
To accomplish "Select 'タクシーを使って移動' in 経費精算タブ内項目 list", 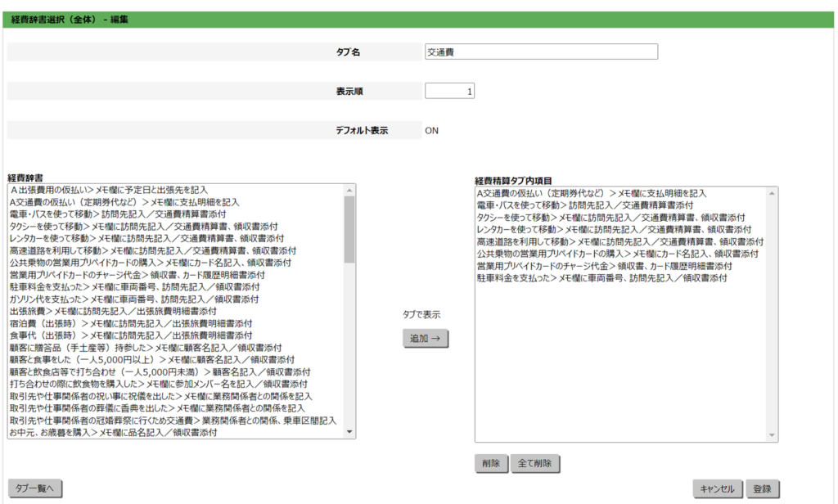I will 621,218.
